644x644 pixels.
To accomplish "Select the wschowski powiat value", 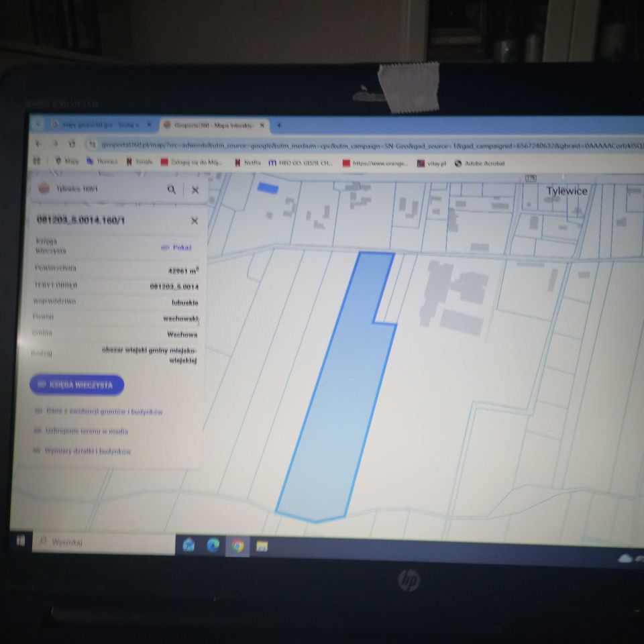I will tap(180, 318).
